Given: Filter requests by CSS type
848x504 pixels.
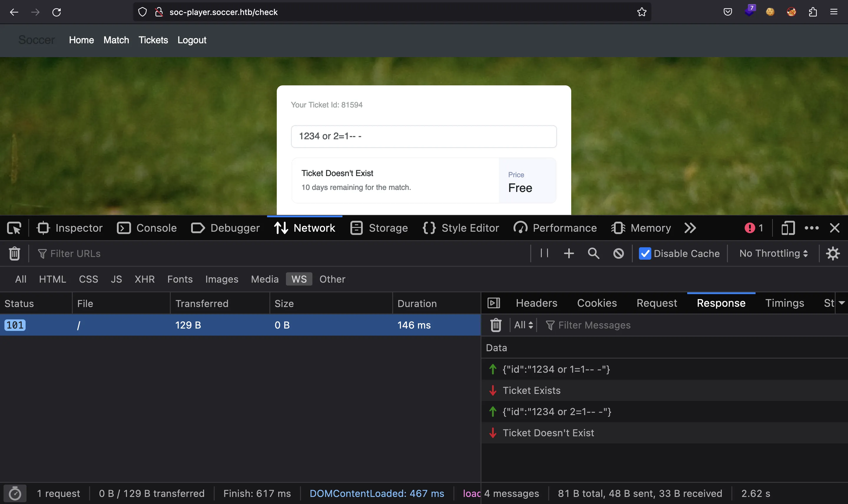Looking at the screenshot, I should 88,279.
